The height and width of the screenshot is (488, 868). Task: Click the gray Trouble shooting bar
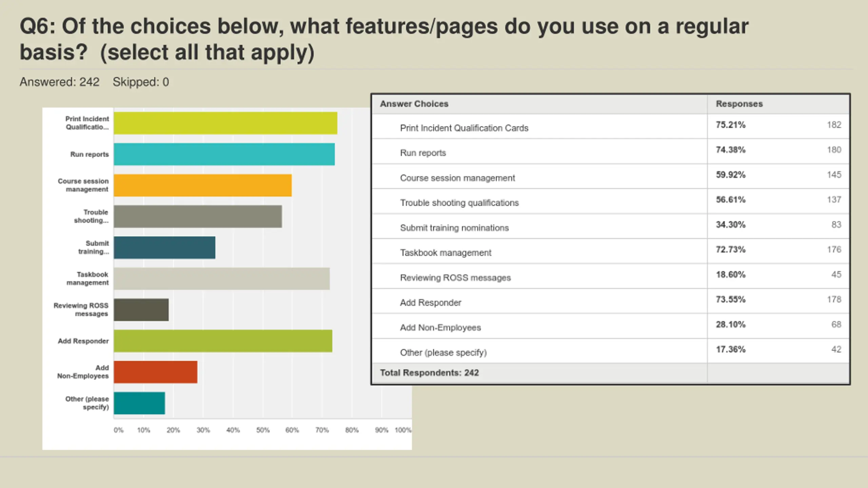click(x=198, y=216)
